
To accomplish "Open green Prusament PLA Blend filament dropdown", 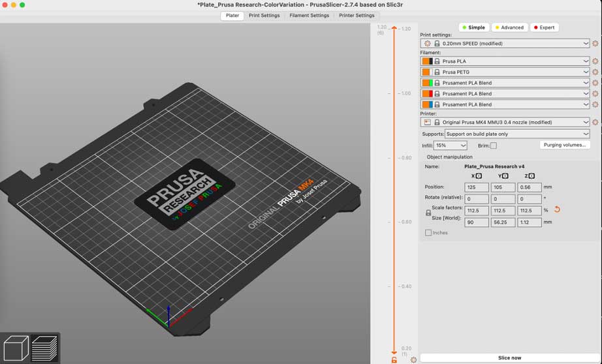I will coord(505,83).
